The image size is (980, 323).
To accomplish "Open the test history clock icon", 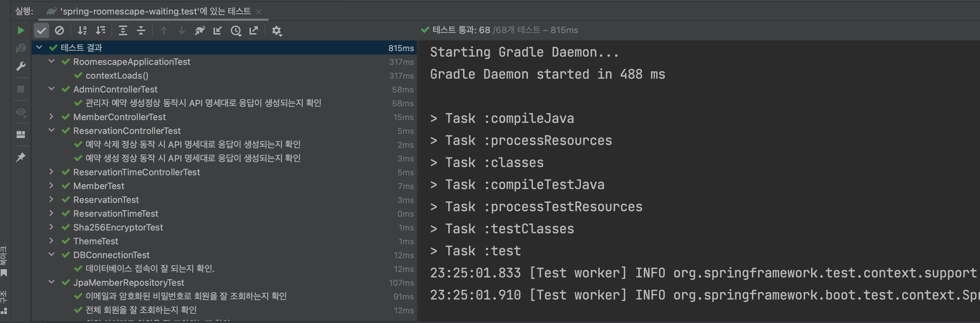I will (x=236, y=31).
